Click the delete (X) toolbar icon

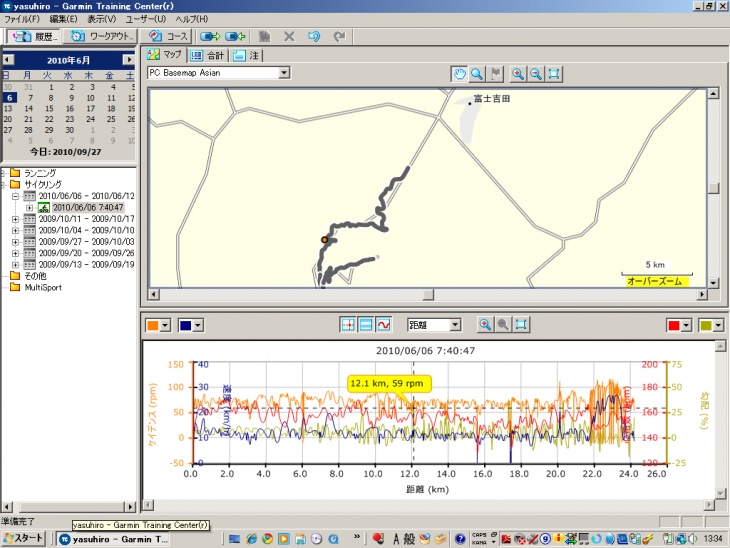point(289,36)
